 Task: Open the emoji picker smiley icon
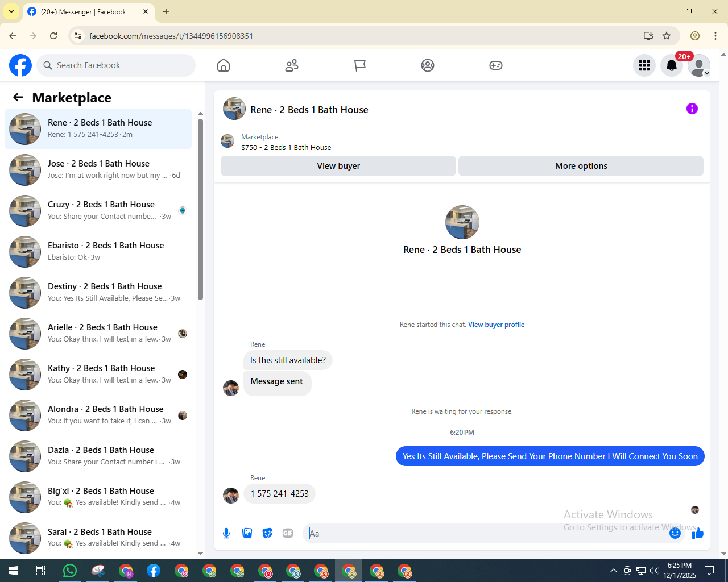pyautogui.click(x=675, y=533)
